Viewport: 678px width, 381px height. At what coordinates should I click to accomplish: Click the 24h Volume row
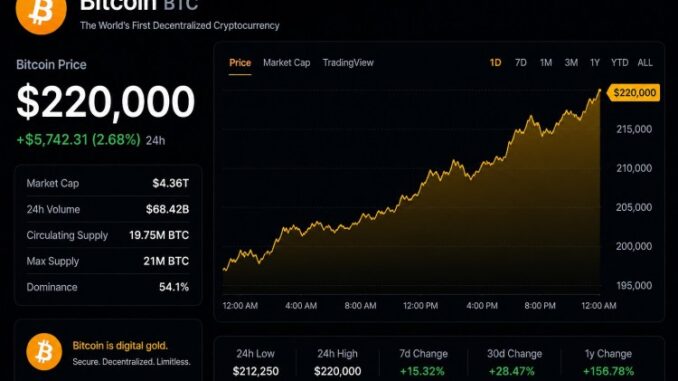pos(108,209)
